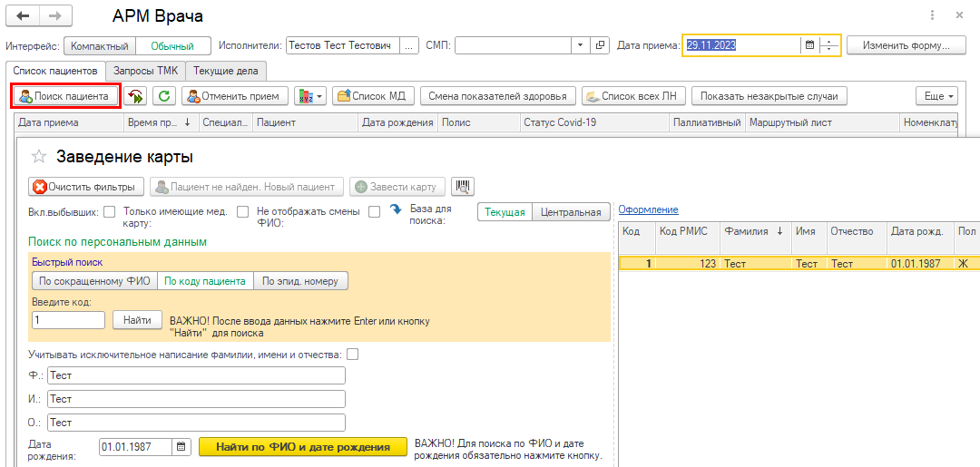Click favorite star next to Заведение карты
980x467 pixels.
tap(39, 157)
